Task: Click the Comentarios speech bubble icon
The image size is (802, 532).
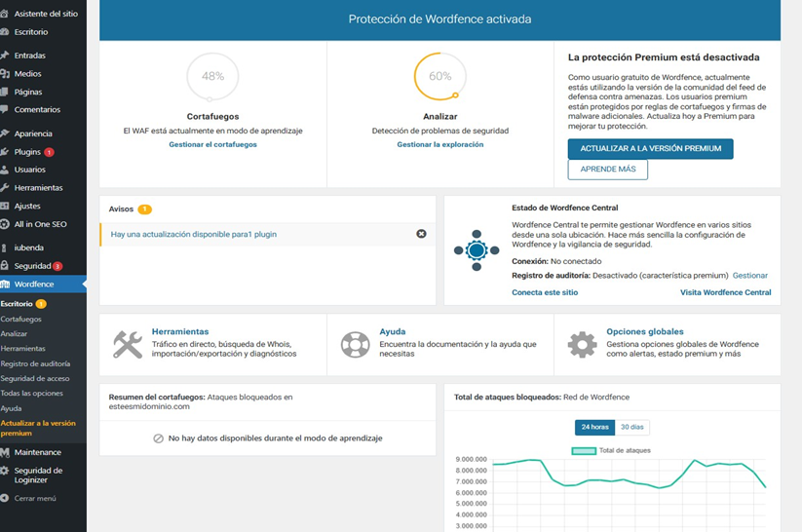Action: pyautogui.click(x=5, y=109)
